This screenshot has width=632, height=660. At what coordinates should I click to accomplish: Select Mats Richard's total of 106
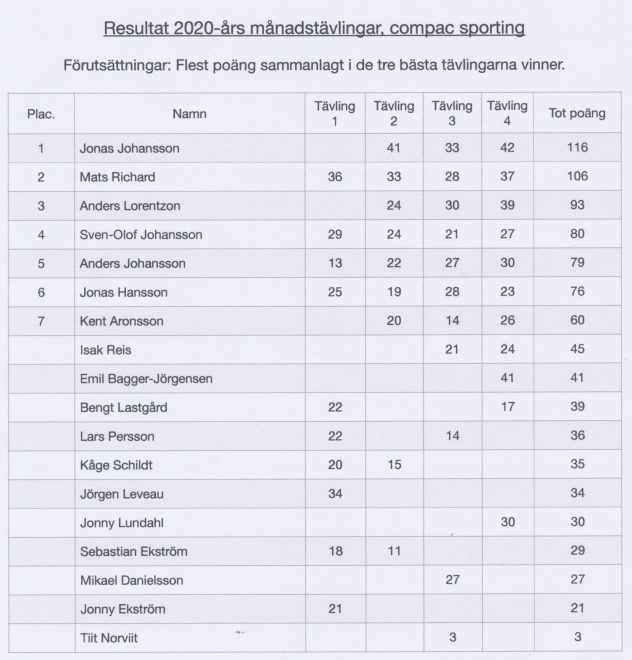coord(577,176)
